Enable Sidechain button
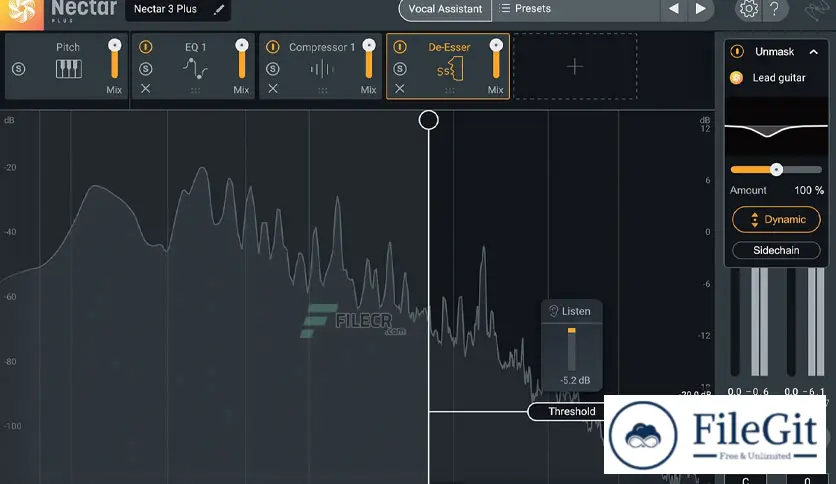The height and width of the screenshot is (484, 836). [x=776, y=250]
